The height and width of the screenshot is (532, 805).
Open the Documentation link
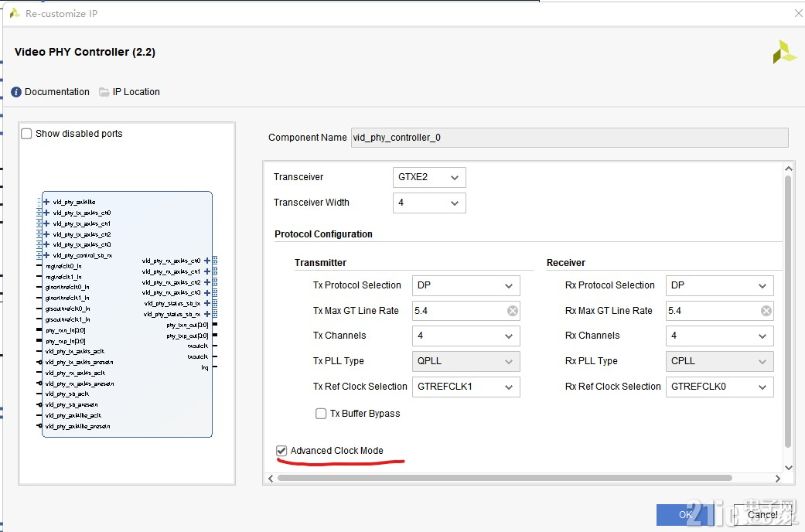(57, 92)
